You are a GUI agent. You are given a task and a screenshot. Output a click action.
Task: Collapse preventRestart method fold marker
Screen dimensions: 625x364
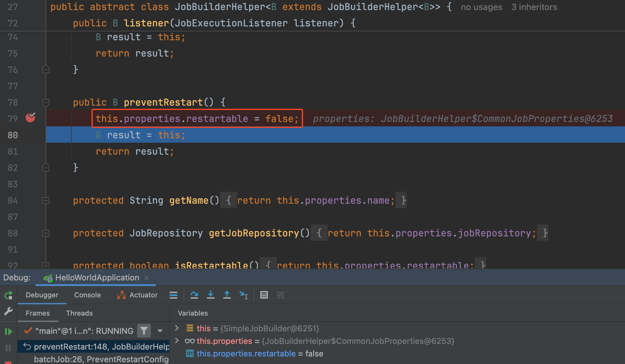pos(46,102)
